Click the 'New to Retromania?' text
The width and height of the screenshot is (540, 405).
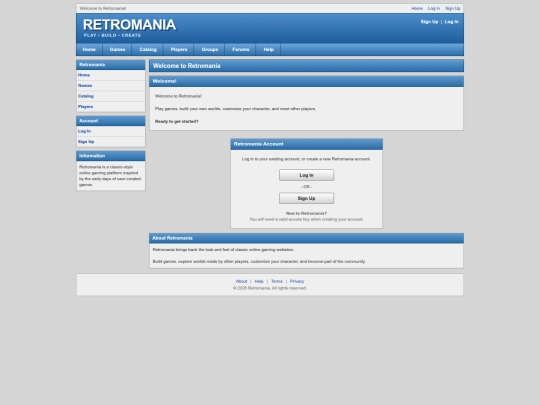point(307,214)
